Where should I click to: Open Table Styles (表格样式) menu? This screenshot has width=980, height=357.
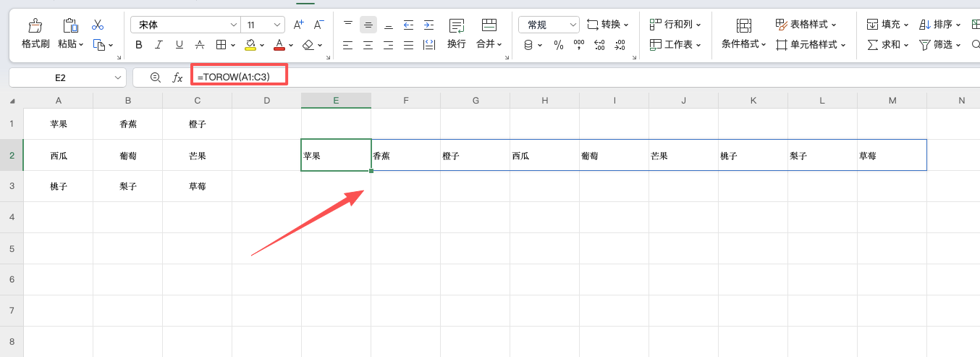806,25
